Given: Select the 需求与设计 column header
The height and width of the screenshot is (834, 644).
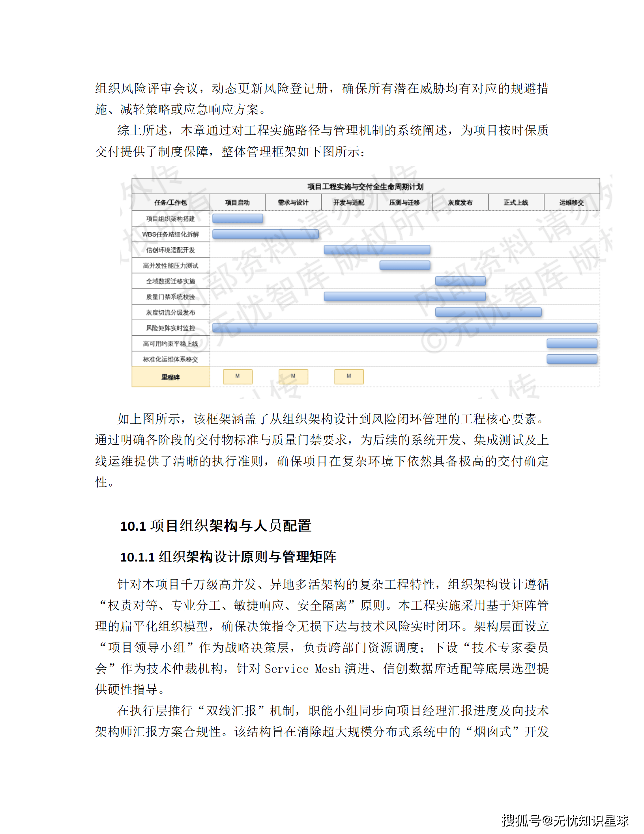Looking at the screenshot, I should coord(294,202).
